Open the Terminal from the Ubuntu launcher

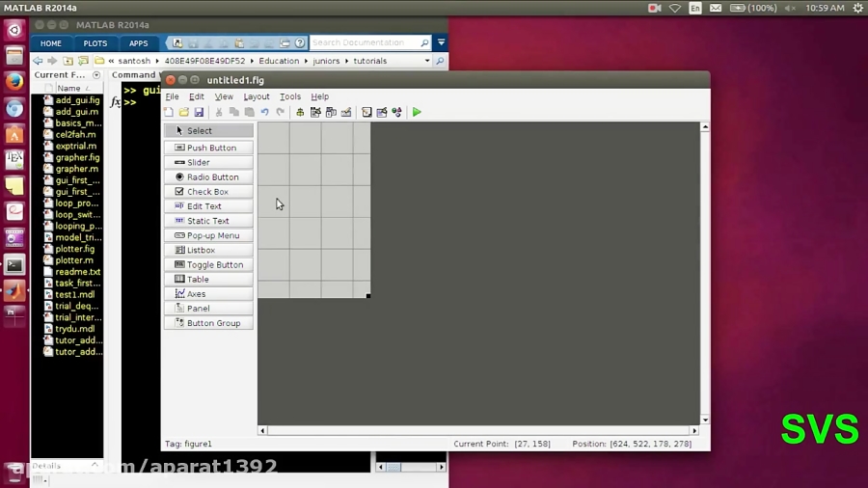point(14,265)
